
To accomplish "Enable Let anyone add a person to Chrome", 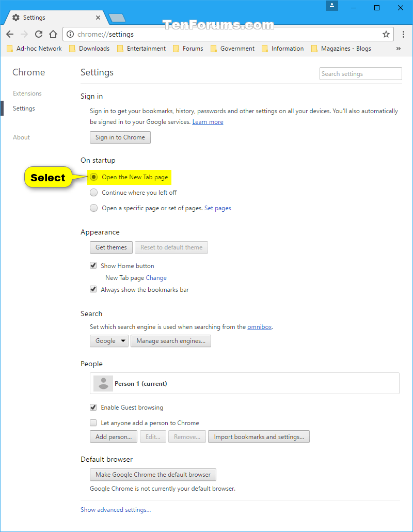I will [93, 423].
